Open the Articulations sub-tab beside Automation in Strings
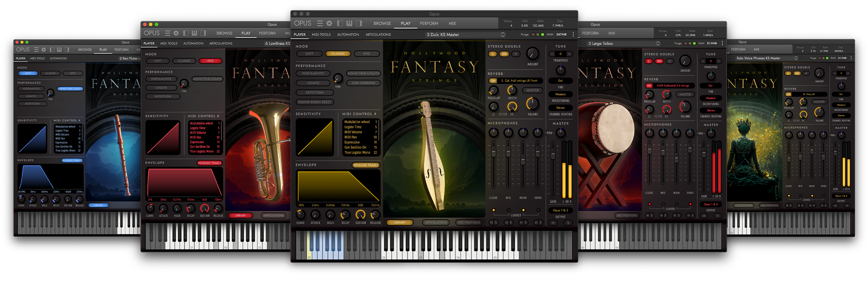This screenshot has height=285, width=868. click(378, 35)
